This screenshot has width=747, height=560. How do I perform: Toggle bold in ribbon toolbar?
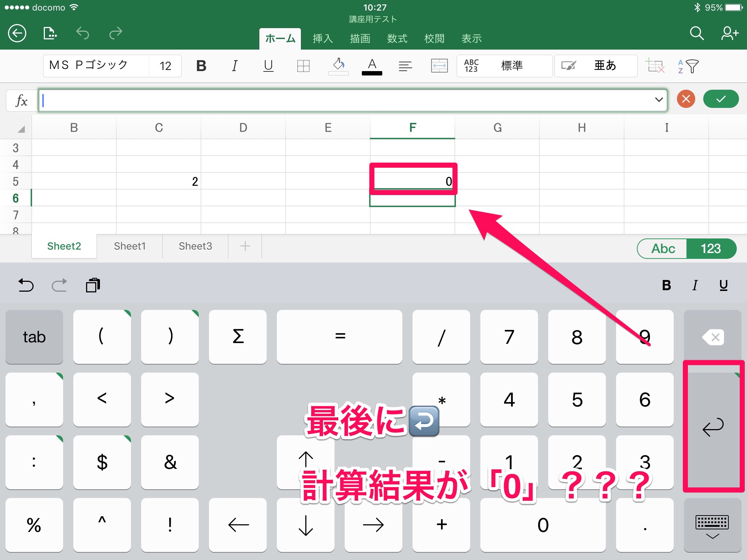(201, 66)
